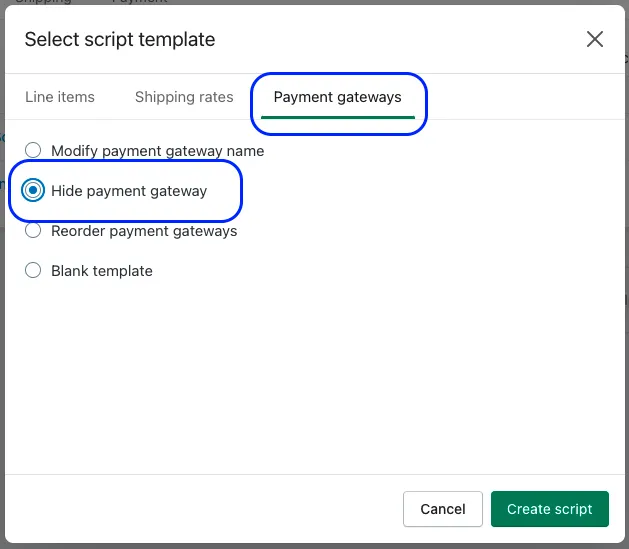Click the Create script button

click(x=550, y=509)
